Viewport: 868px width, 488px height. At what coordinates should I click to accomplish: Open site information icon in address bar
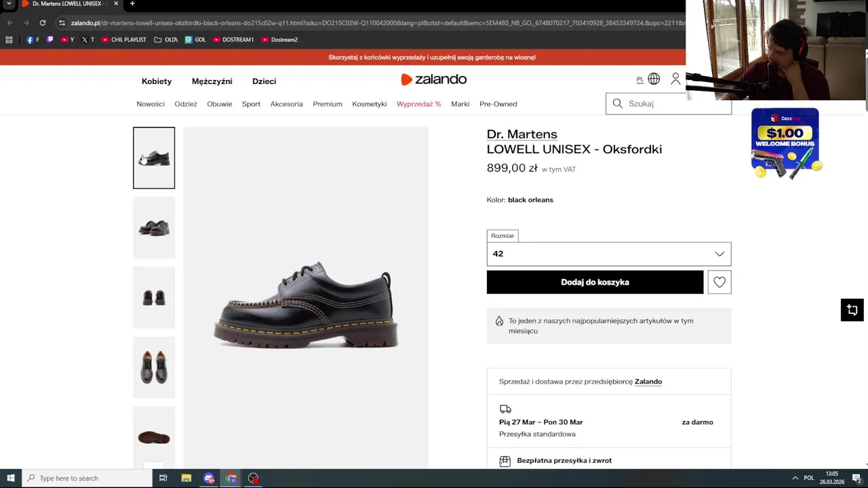tap(62, 22)
